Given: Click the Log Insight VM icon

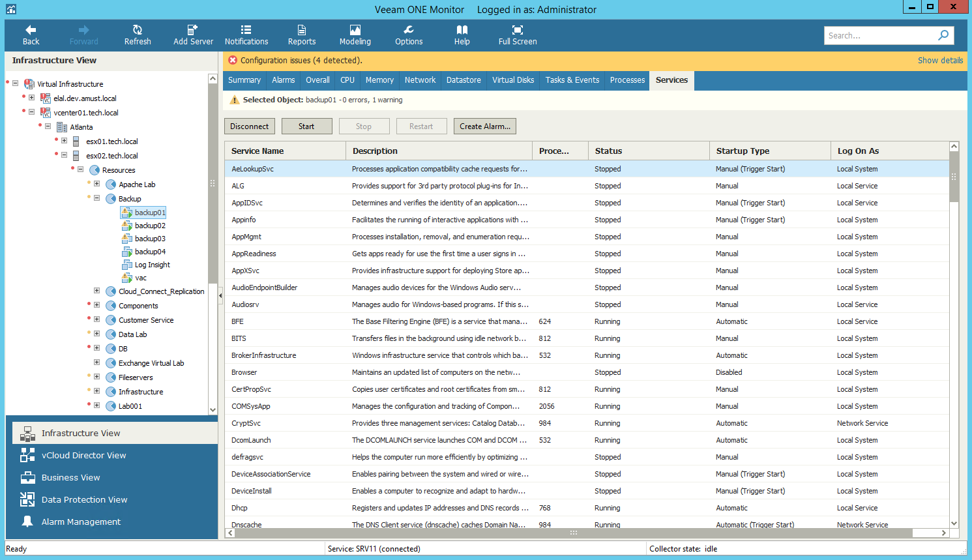Looking at the screenshot, I should [127, 265].
